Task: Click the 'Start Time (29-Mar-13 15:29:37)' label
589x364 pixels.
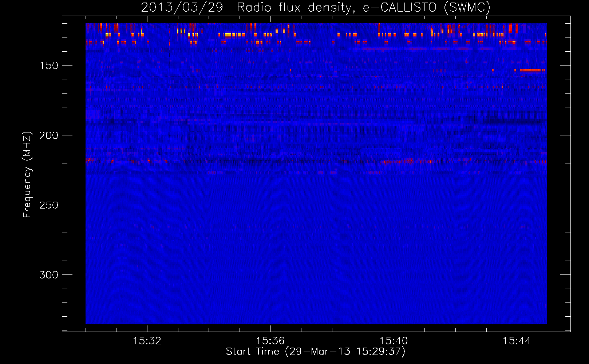Action: click(x=316, y=352)
